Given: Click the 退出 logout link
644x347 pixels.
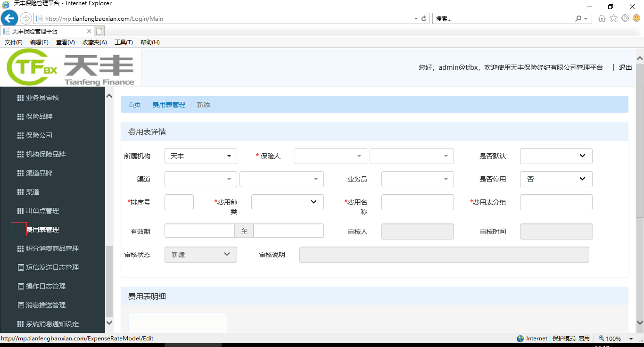Looking at the screenshot, I should tap(625, 67).
